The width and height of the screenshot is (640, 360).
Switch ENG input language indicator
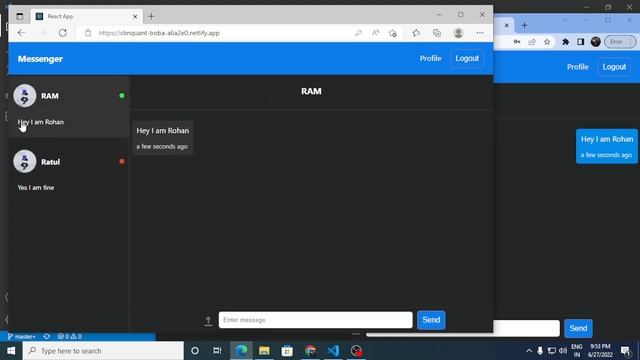[x=576, y=351]
